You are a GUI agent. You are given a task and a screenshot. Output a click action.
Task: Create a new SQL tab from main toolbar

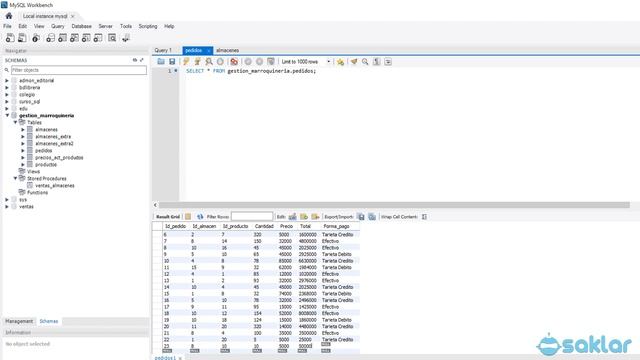10,38
